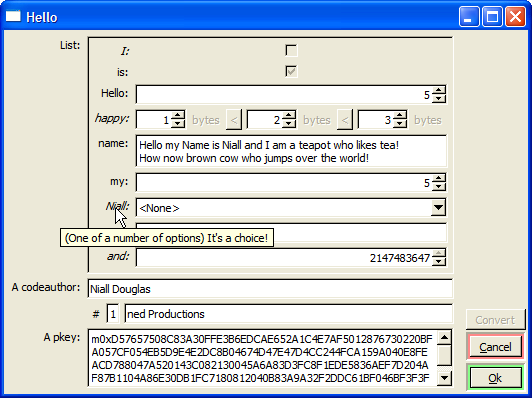The height and width of the screenshot is (398, 532).
Task: Tick the checkbox next to I:
Action: (291, 51)
